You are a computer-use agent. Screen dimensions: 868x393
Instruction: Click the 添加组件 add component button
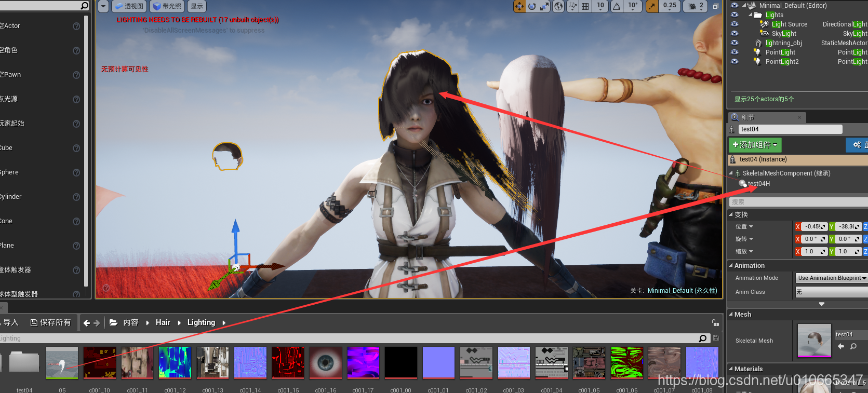(x=755, y=145)
